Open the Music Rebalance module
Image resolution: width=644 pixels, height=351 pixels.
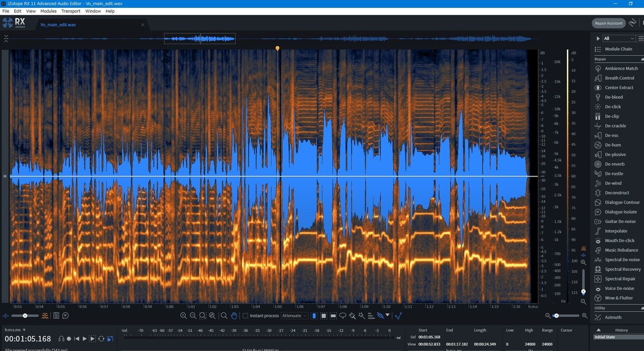(x=621, y=250)
